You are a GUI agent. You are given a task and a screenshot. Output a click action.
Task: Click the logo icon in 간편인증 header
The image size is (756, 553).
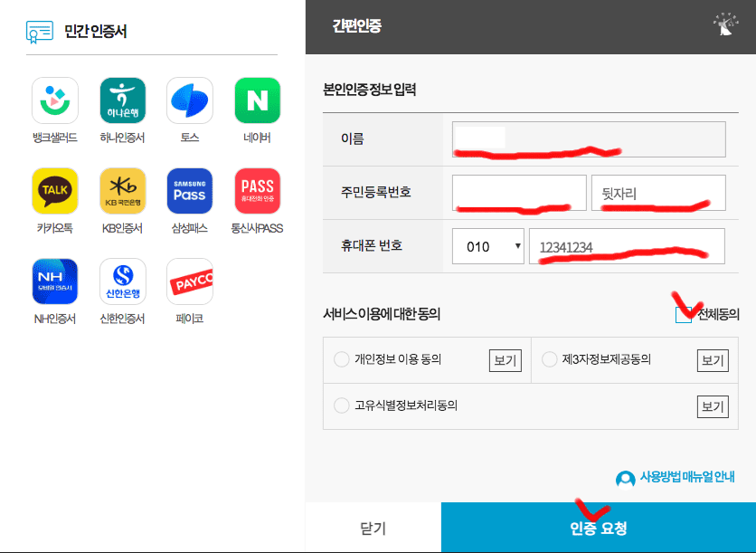tap(725, 24)
